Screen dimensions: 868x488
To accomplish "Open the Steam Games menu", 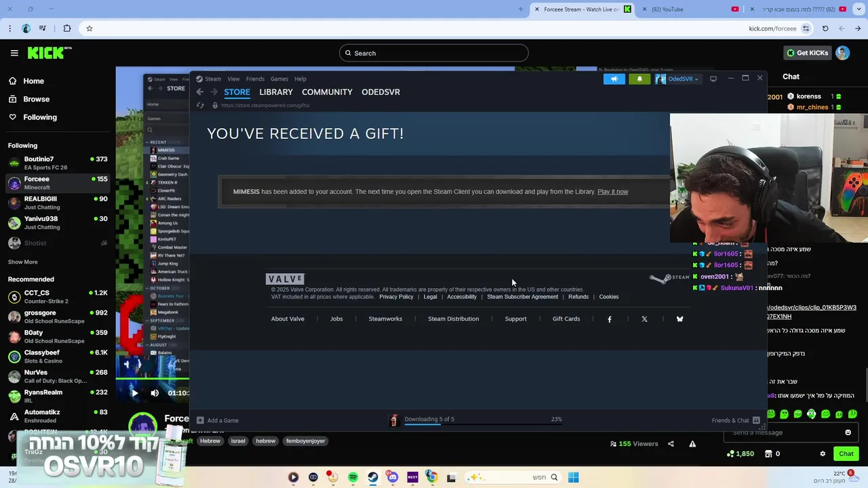I will coord(279,79).
